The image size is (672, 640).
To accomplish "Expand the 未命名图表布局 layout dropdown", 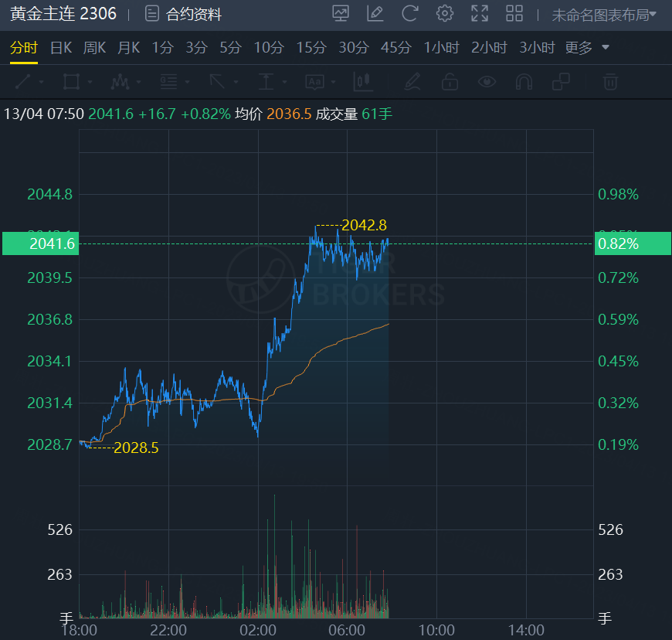I will 603,14.
